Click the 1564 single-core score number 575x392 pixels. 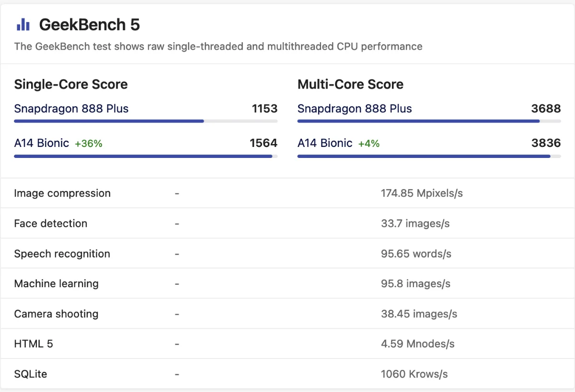264,143
